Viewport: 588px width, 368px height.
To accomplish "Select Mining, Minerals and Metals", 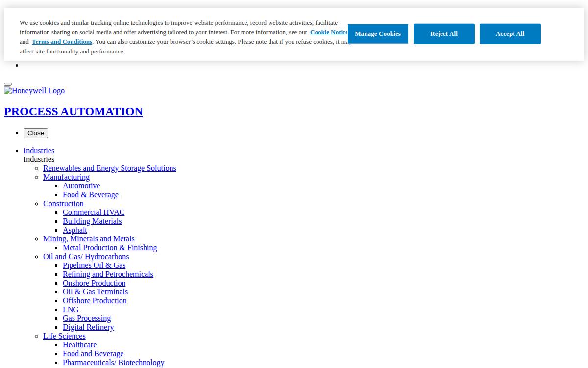I will click(89, 239).
